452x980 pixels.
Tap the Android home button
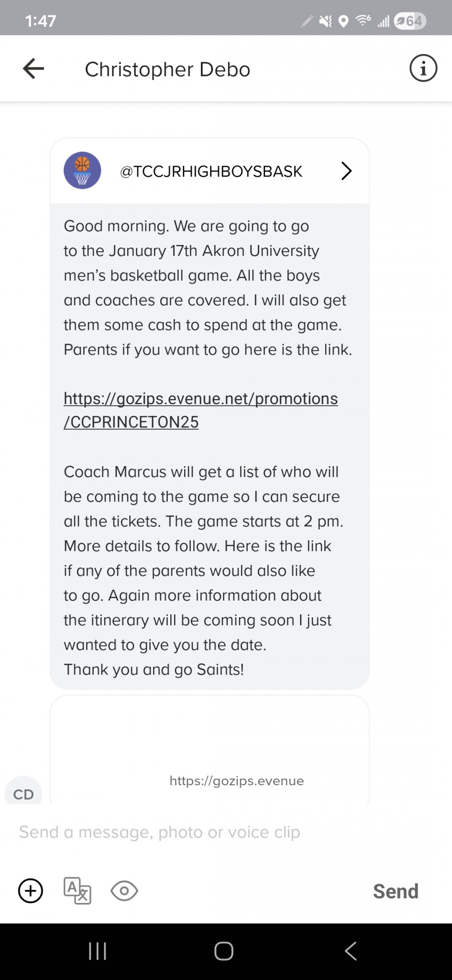224,951
